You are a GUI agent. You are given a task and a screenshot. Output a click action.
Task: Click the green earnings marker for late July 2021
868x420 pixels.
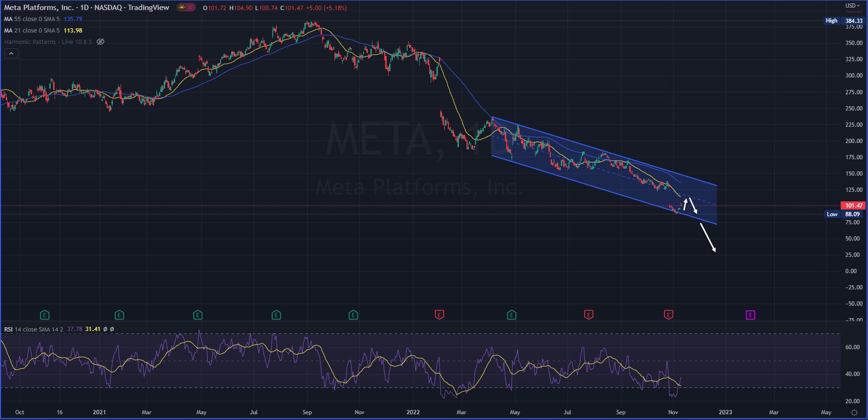tap(276, 315)
